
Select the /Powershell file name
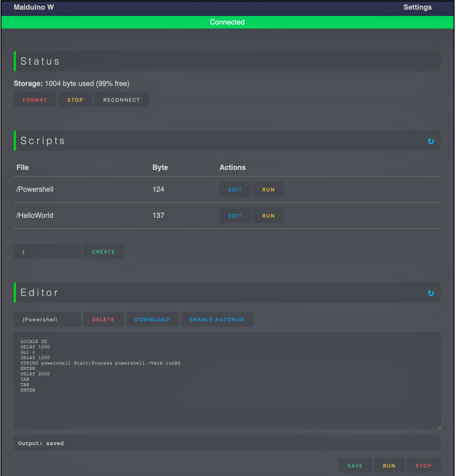pyautogui.click(x=35, y=189)
